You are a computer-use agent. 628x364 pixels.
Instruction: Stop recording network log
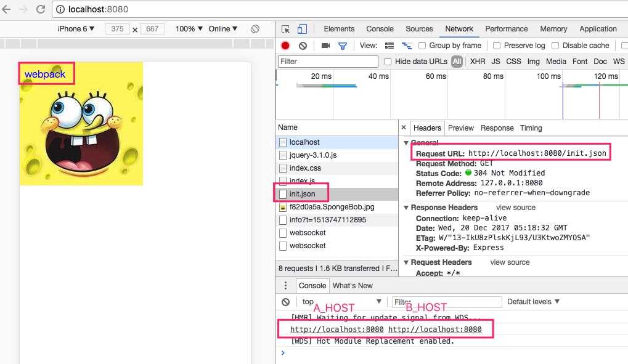(285, 46)
